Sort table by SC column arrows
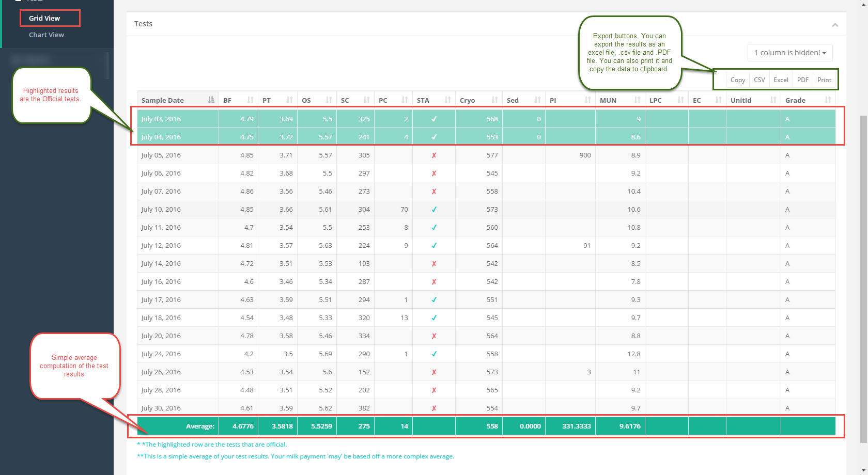The image size is (868, 475). coord(367,100)
